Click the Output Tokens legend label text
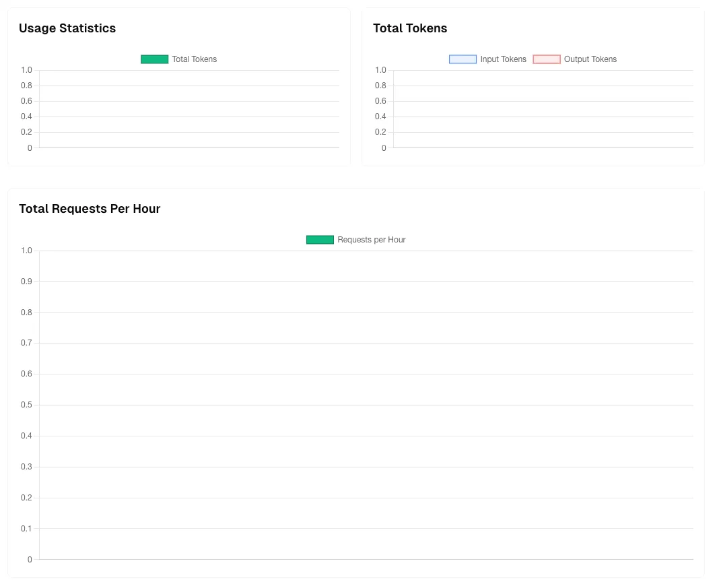The image size is (717, 588). [590, 59]
